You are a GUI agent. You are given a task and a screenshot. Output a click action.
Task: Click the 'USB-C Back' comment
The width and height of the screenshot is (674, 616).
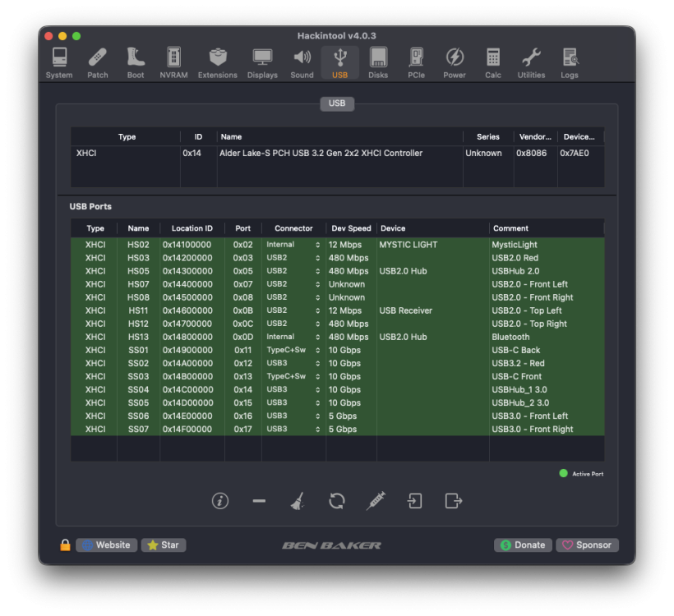coord(516,350)
